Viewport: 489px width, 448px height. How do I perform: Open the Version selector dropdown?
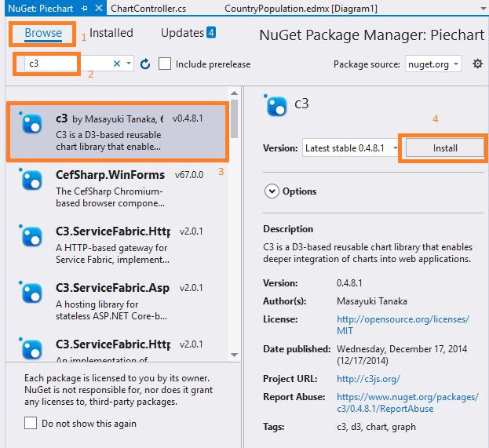351,148
